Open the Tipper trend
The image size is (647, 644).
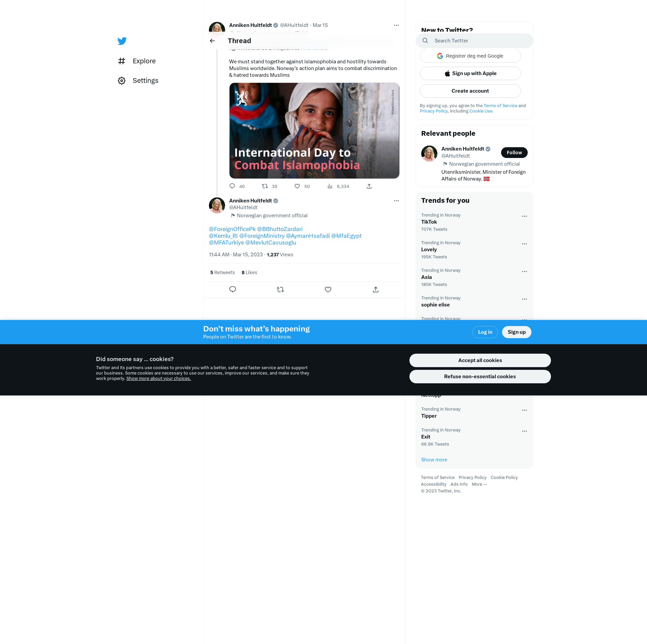[474, 413]
